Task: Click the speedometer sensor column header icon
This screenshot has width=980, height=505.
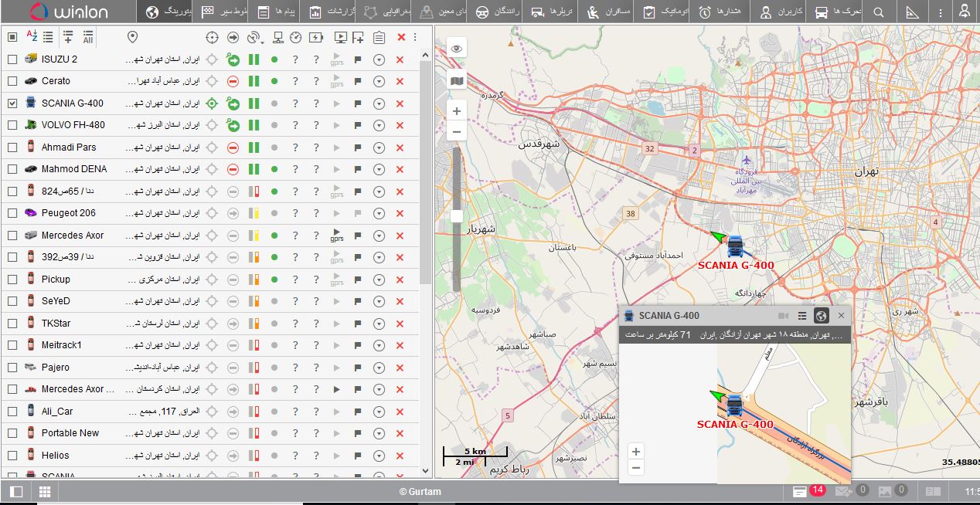Action: click(296, 37)
